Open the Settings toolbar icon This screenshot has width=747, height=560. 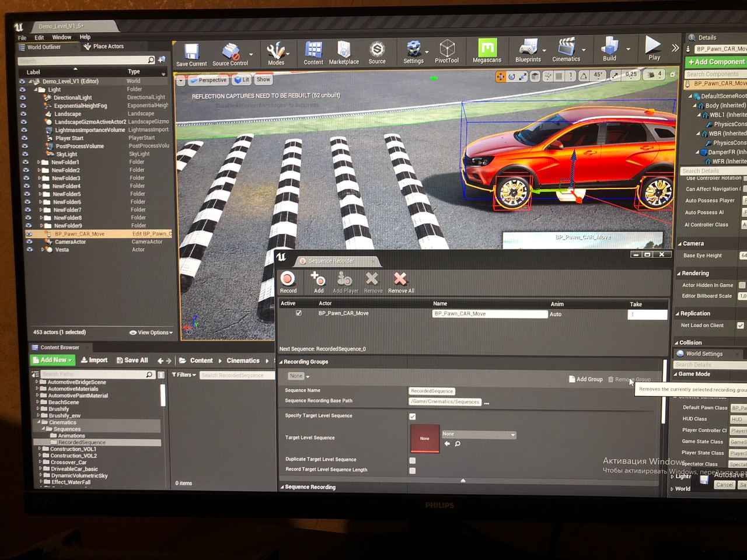coord(414,49)
